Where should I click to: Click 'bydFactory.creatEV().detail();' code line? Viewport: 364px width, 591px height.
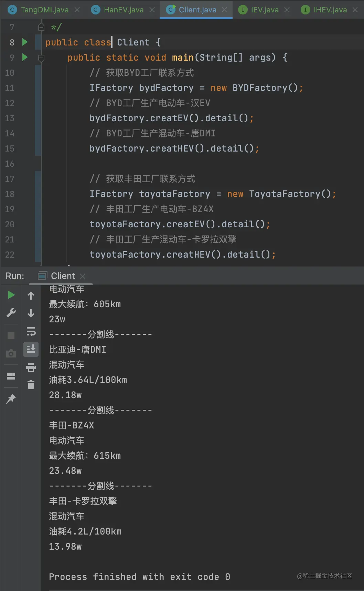(x=171, y=118)
